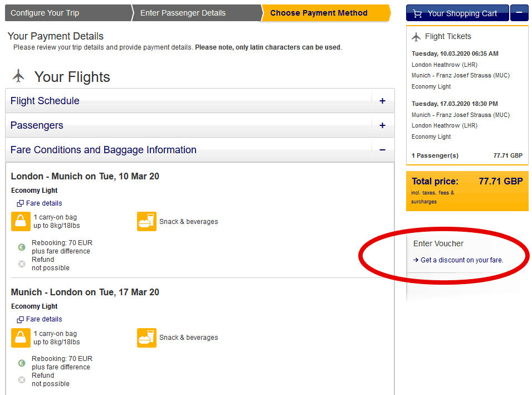Click refund not possible icon for Munich-London

[x=21, y=379]
